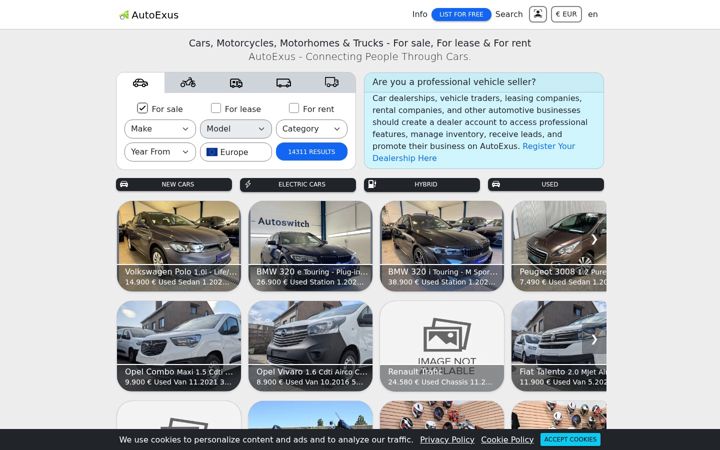Click the 'Are you a professional vehicle seller?' heading
The height and width of the screenshot is (450, 720).
point(454,82)
